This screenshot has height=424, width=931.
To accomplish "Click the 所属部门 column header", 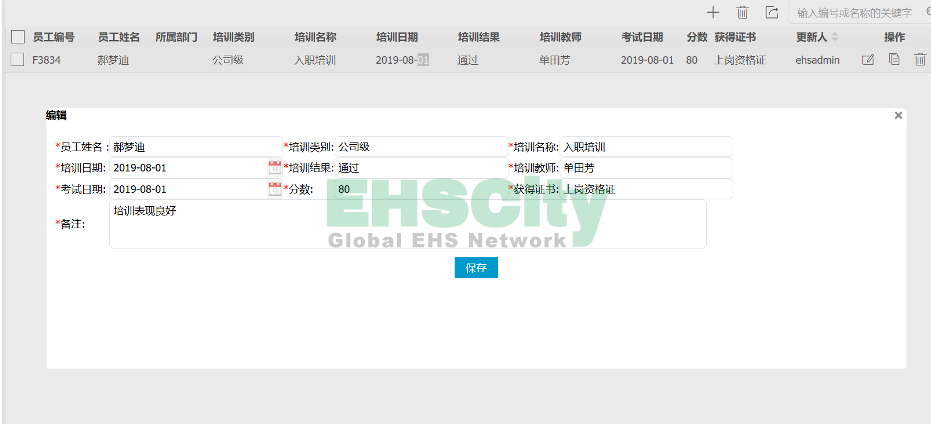I will [x=176, y=37].
